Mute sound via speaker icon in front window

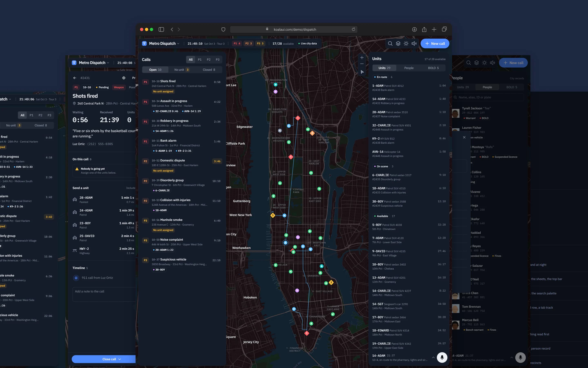pyautogui.click(x=414, y=44)
